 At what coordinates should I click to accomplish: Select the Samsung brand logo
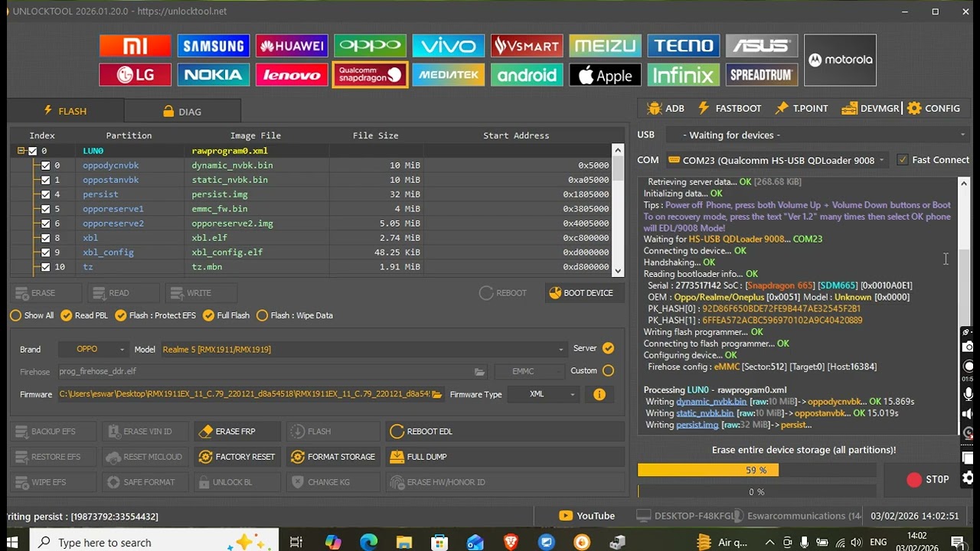tap(214, 46)
